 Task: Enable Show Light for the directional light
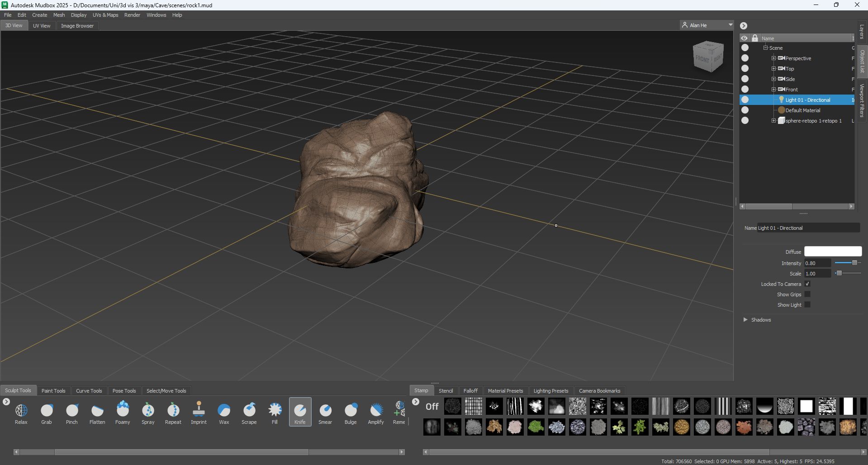coord(808,304)
